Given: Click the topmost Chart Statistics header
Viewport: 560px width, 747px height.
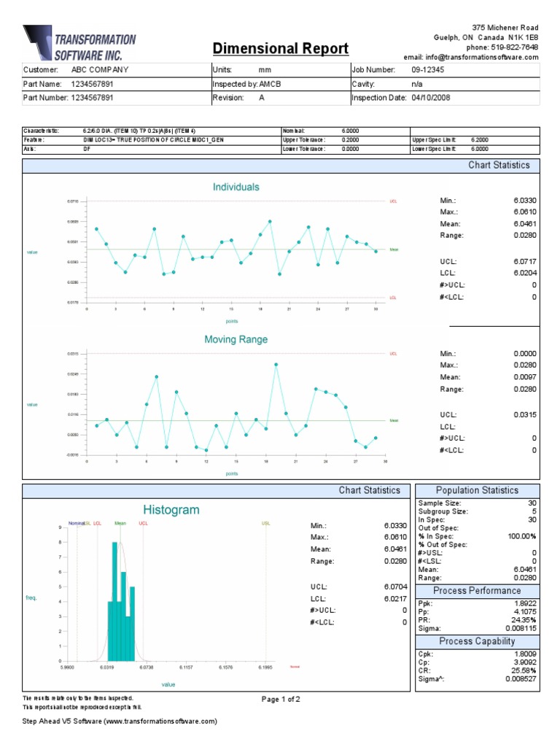Looking at the screenshot, I should [499, 165].
